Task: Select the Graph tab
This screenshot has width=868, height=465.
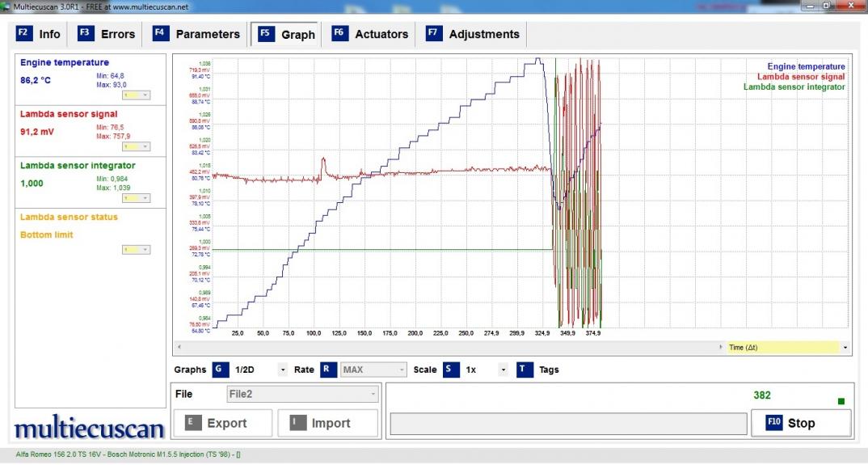Action: pyautogui.click(x=286, y=34)
